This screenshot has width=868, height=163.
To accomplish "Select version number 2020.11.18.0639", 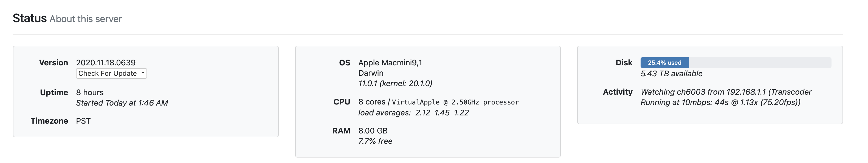I will (x=105, y=63).
